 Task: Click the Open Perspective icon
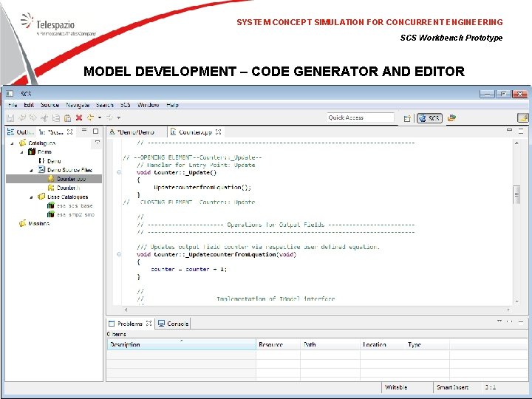pos(407,118)
